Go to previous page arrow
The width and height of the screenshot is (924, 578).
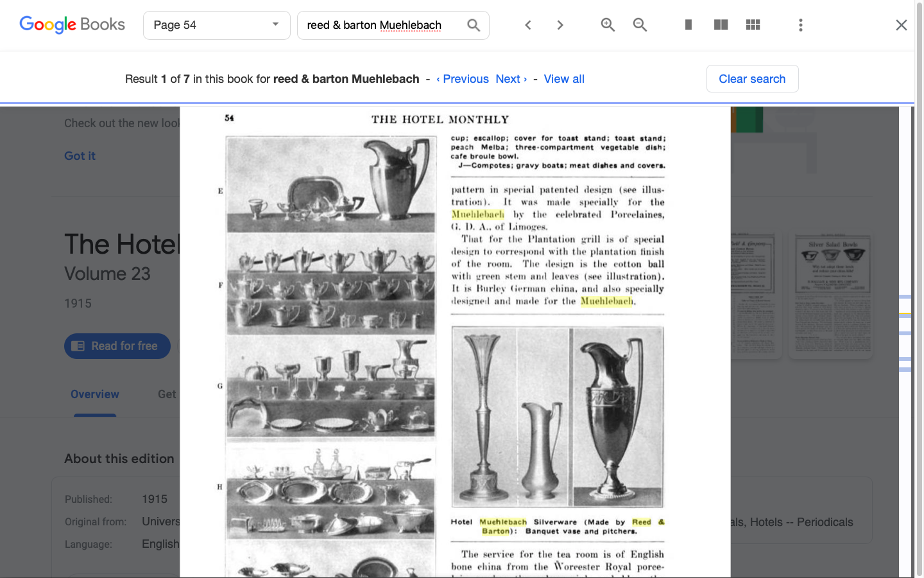528,25
